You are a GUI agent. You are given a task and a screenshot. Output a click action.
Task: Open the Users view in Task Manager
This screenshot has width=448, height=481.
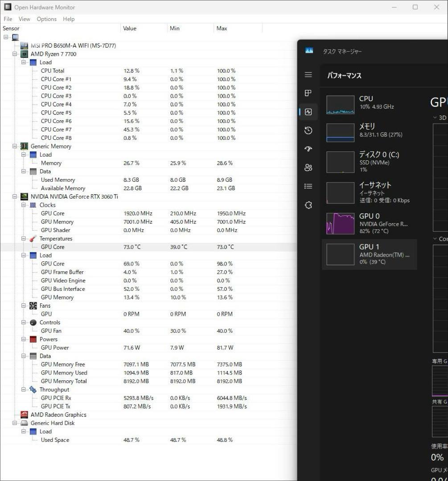tap(308, 167)
